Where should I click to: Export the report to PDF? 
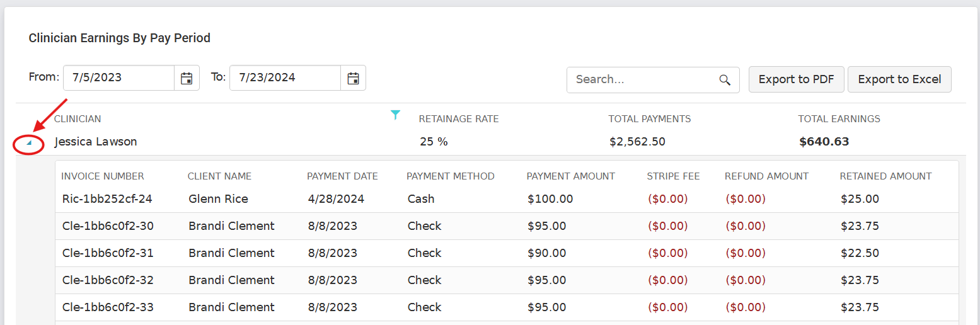pos(797,79)
